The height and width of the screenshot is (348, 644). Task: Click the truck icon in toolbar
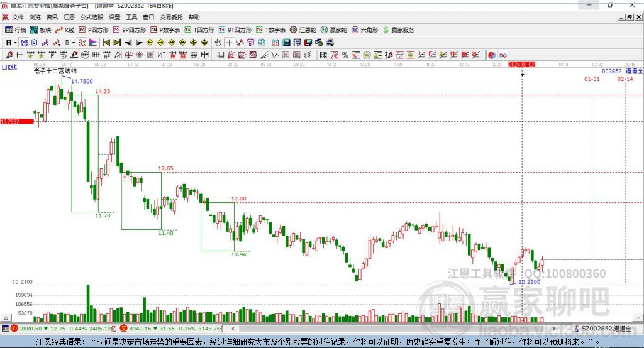coord(330,43)
